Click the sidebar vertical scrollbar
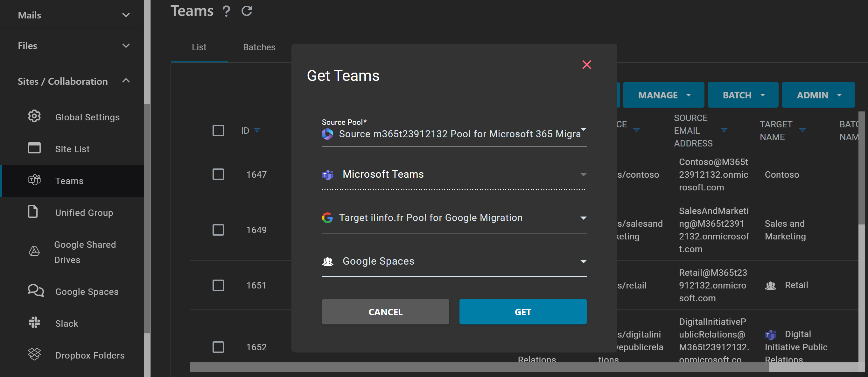The image size is (868, 377). tap(147, 218)
